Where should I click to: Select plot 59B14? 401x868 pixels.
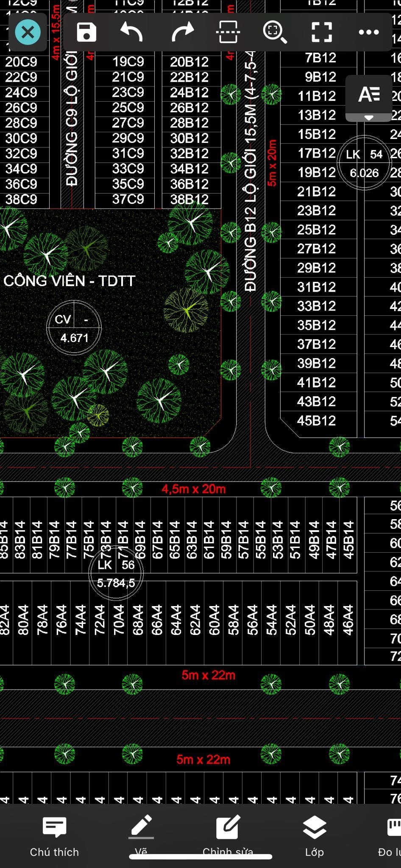(226, 540)
